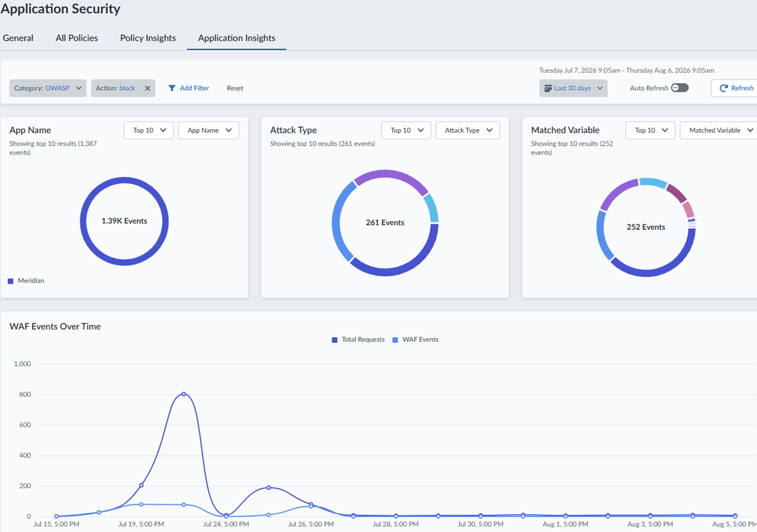This screenshot has width=757, height=532.
Task: Switch to the Policy Insights tab
Action: pyautogui.click(x=148, y=38)
